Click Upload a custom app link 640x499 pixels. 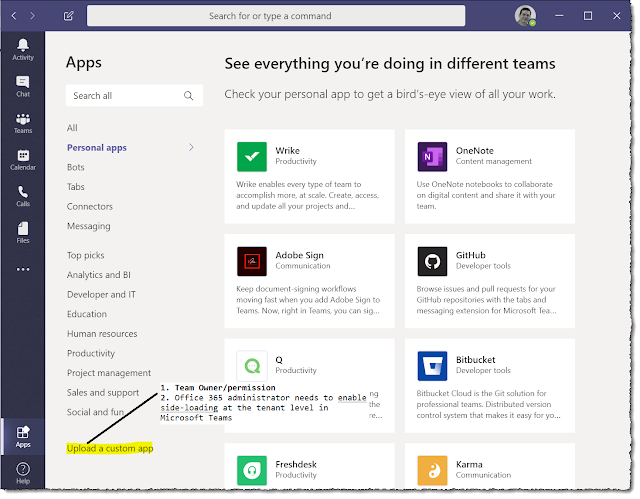click(x=110, y=448)
